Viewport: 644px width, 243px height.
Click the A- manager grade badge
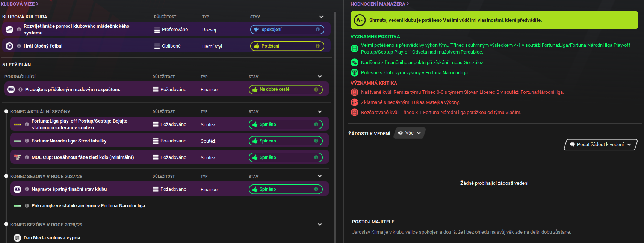tap(360, 20)
